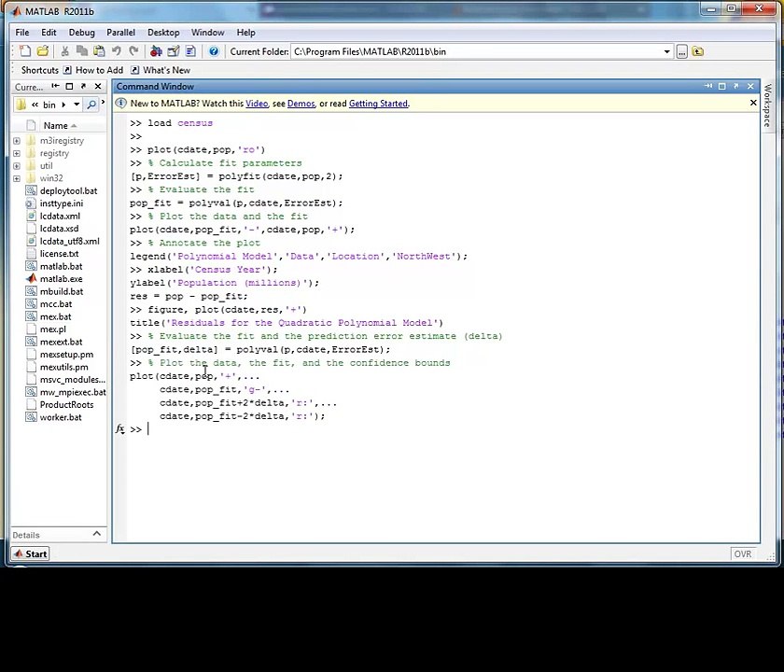The image size is (784, 672).
Task: Select license.txt in the file list
Action: point(59,254)
